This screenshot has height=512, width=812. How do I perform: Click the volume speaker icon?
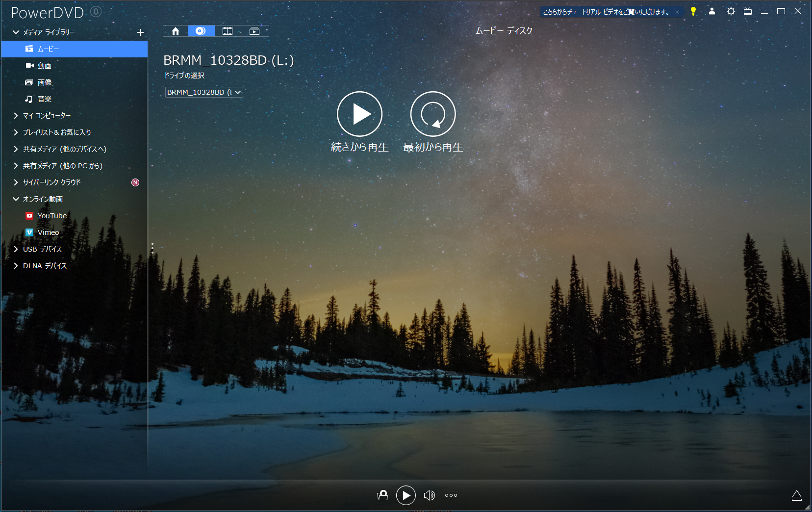pyautogui.click(x=429, y=495)
